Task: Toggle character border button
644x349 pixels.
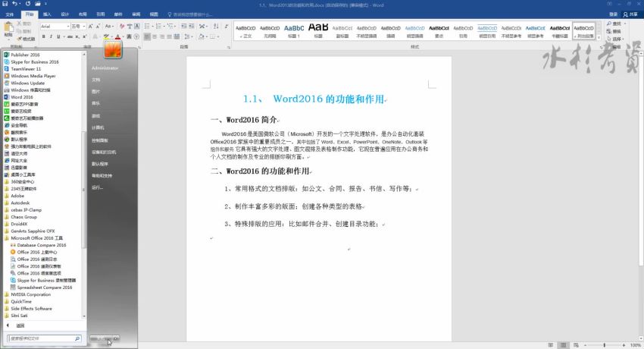Action: tap(137, 27)
